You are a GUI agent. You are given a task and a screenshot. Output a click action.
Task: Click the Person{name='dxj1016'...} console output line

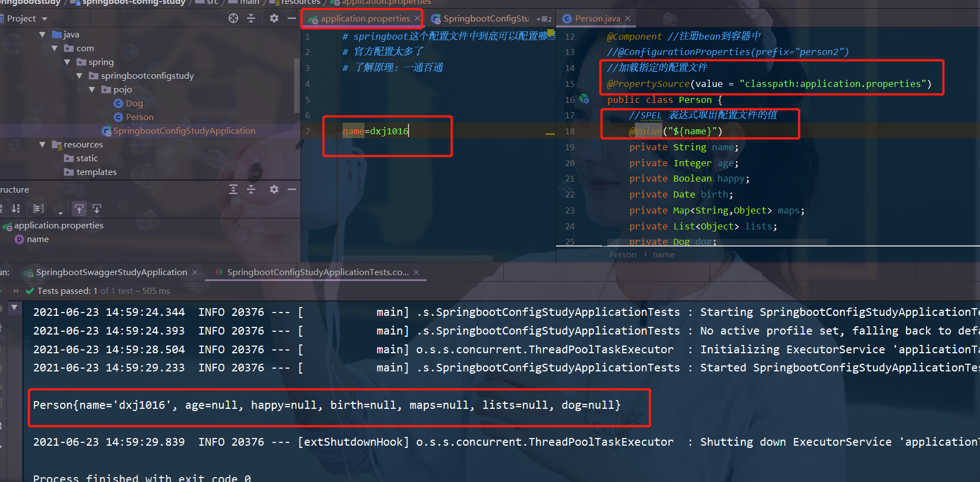tap(326, 405)
